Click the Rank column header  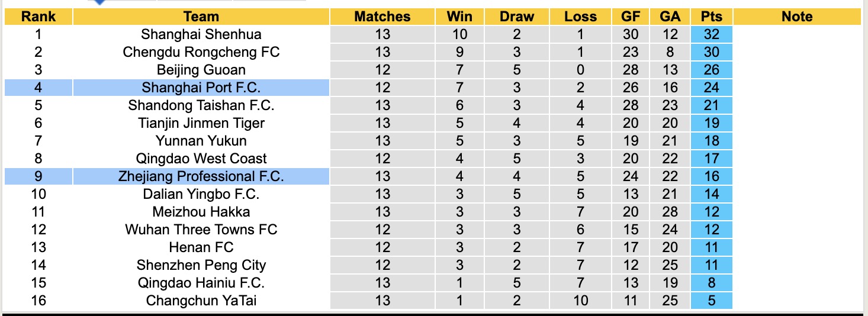point(38,17)
